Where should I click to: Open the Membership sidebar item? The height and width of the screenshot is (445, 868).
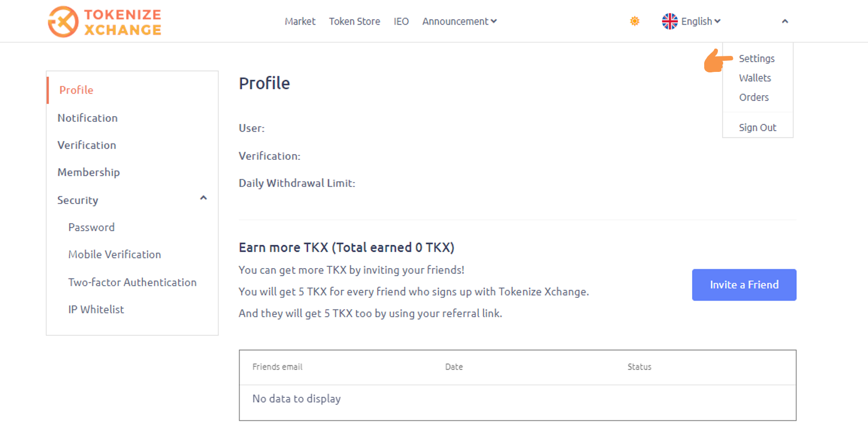point(88,172)
